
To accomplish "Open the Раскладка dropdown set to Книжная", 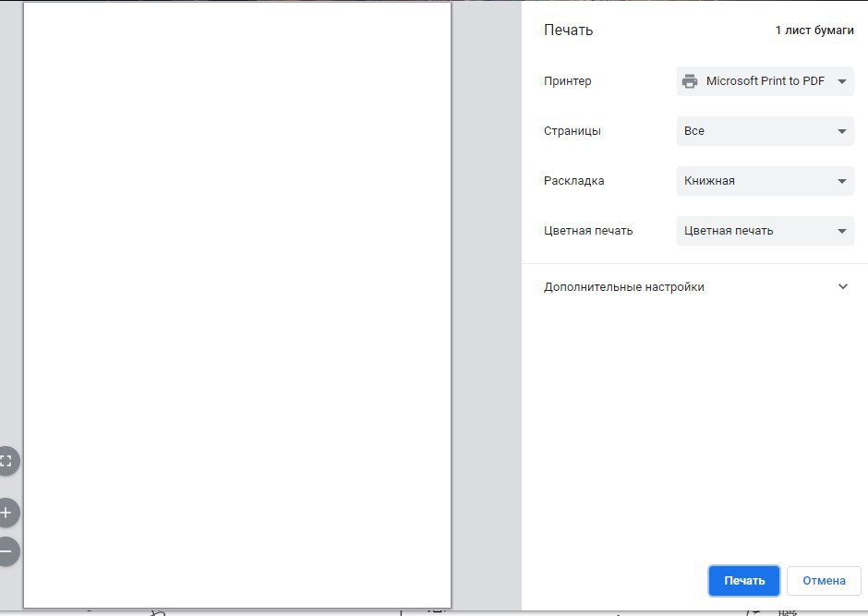I will point(765,181).
